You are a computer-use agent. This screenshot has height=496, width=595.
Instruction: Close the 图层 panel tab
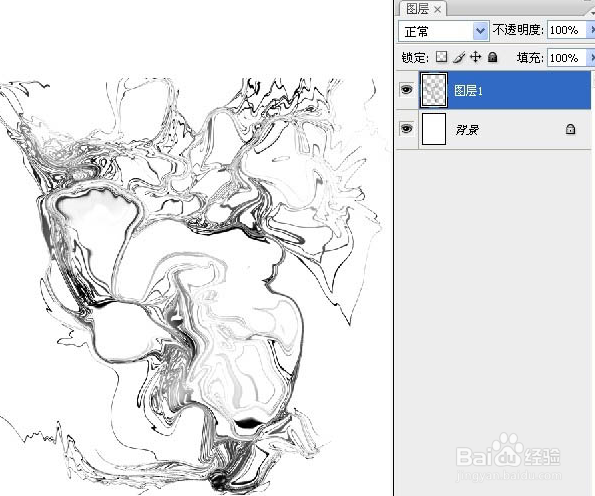click(x=438, y=9)
